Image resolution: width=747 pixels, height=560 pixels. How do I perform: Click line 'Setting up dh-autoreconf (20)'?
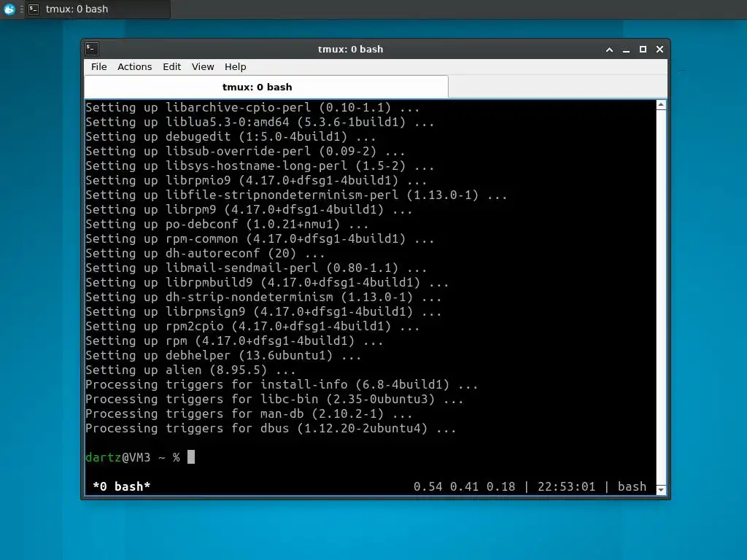click(x=205, y=253)
